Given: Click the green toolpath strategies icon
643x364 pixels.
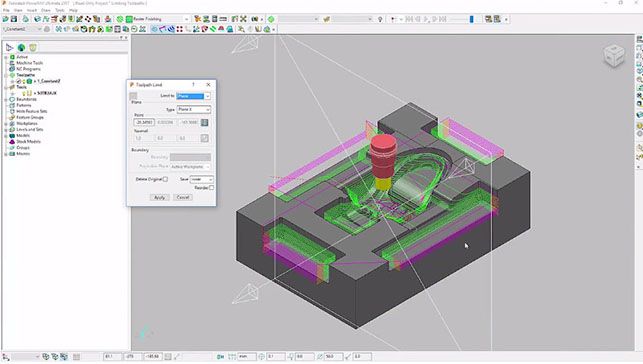Looking at the screenshot, I should click(120, 19).
